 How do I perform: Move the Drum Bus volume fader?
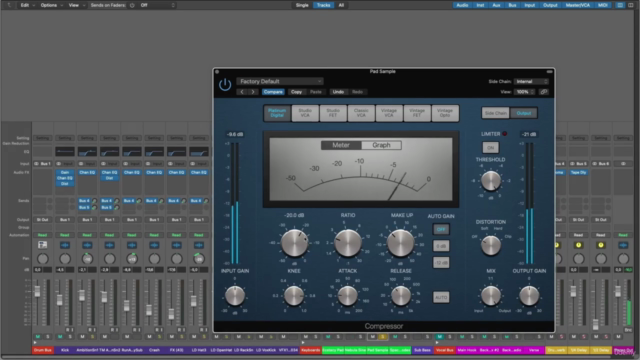(x=37, y=291)
